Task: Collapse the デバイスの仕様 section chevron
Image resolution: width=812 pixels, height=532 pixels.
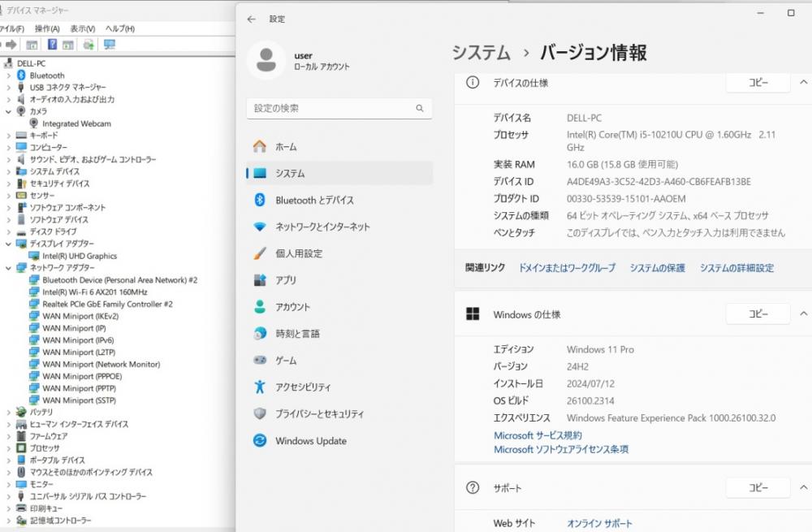Action: [803, 83]
